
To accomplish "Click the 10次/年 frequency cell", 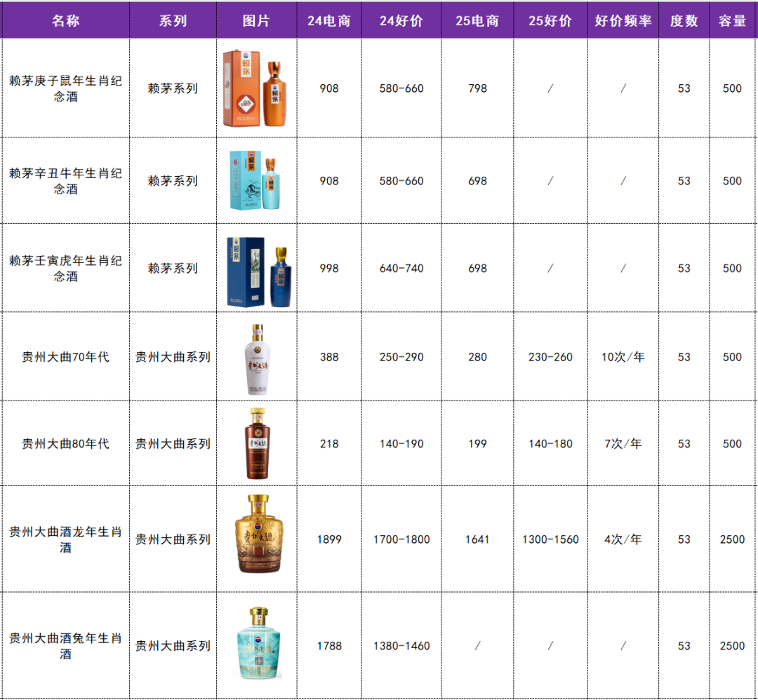I will pos(623,357).
